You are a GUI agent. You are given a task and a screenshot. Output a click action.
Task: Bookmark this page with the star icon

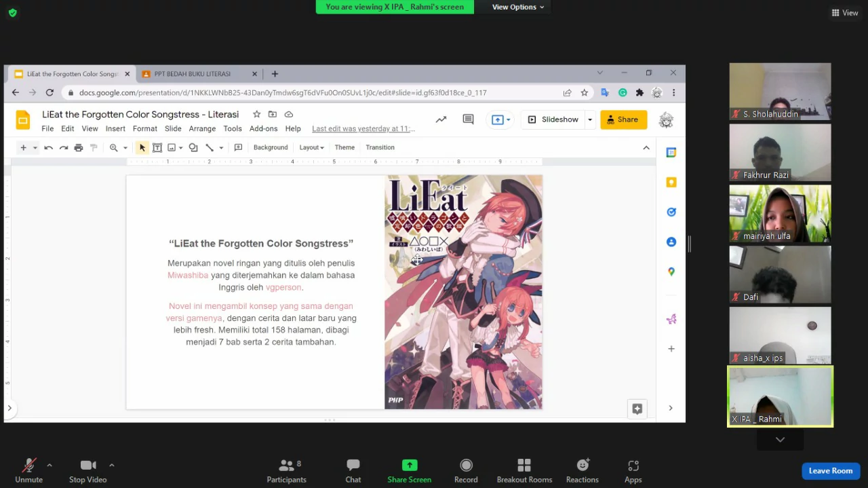(584, 92)
